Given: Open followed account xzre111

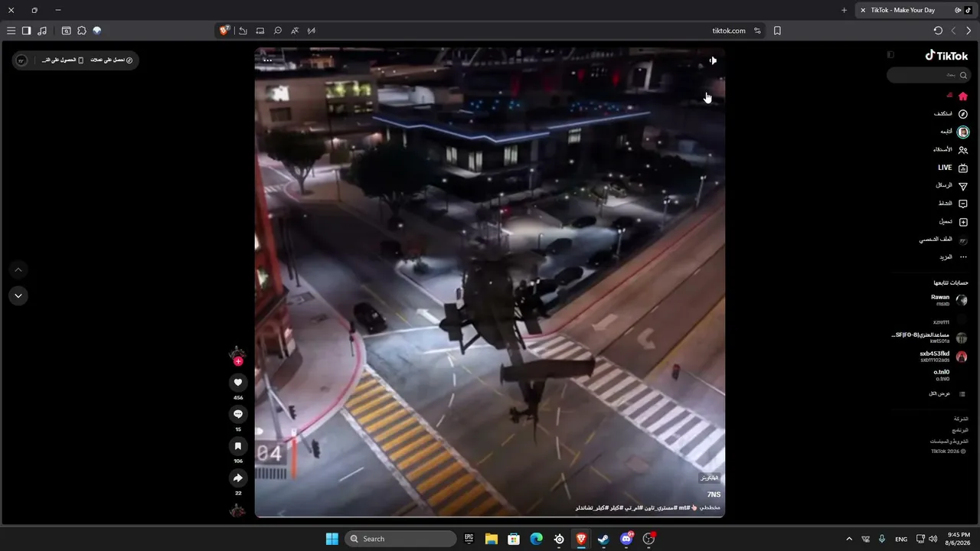Looking at the screenshot, I should (950, 321).
